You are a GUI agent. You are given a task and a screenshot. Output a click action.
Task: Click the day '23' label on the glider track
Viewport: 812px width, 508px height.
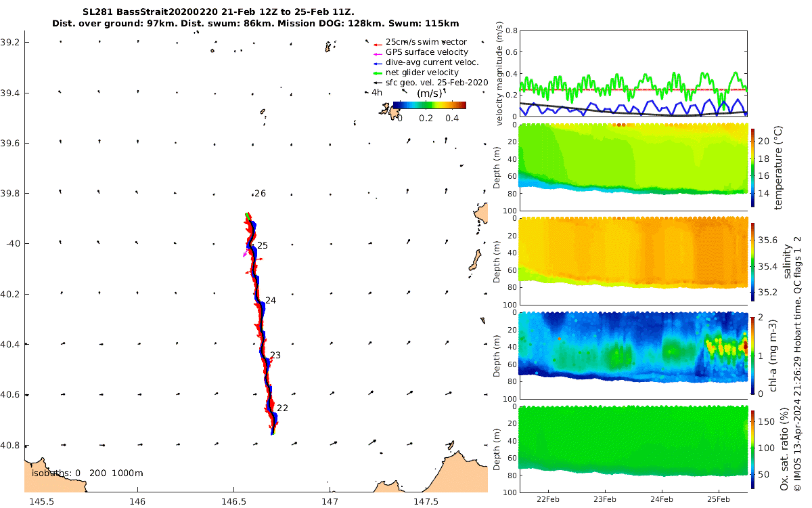[x=275, y=355]
